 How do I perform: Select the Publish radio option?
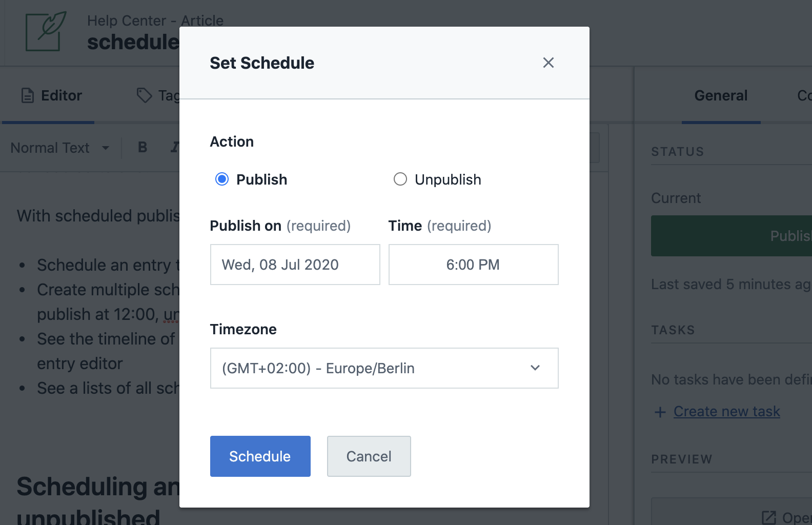pyautogui.click(x=222, y=179)
